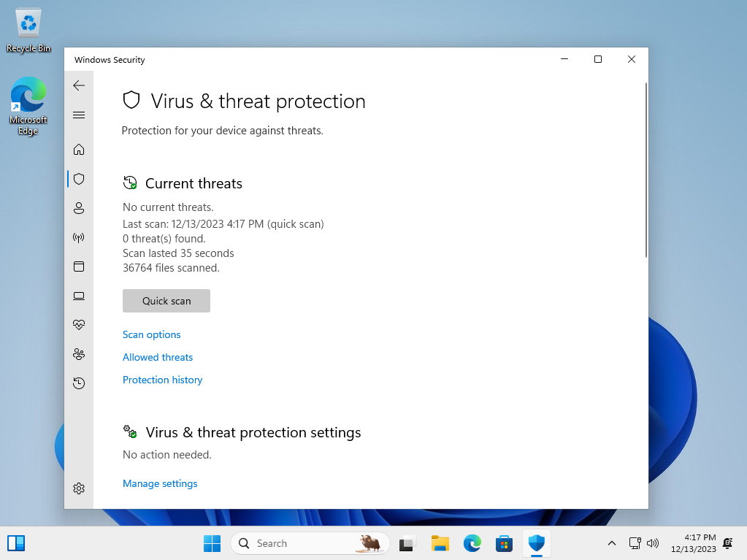Select Virus & threat protection shield in sidebar
The image size is (747, 560).
[x=79, y=179]
